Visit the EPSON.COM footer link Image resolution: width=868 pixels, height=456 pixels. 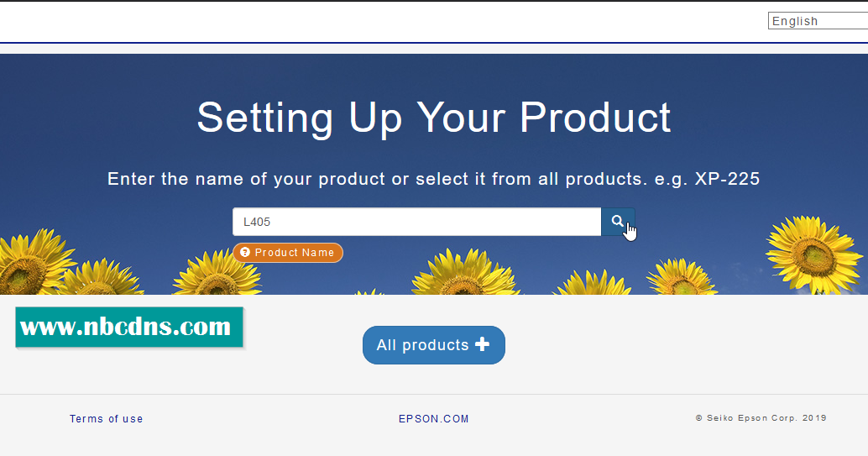(433, 419)
